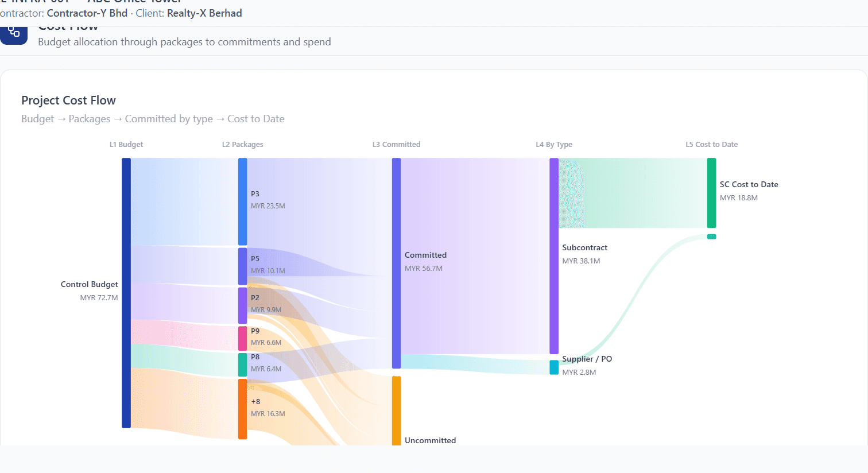Click the L1 Budget column header
This screenshot has height=473, width=868.
pos(126,145)
